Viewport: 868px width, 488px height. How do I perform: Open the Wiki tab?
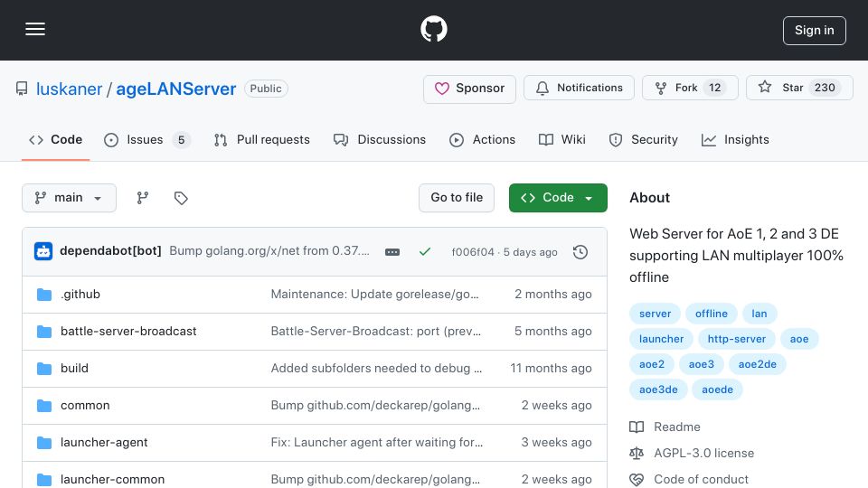click(561, 140)
